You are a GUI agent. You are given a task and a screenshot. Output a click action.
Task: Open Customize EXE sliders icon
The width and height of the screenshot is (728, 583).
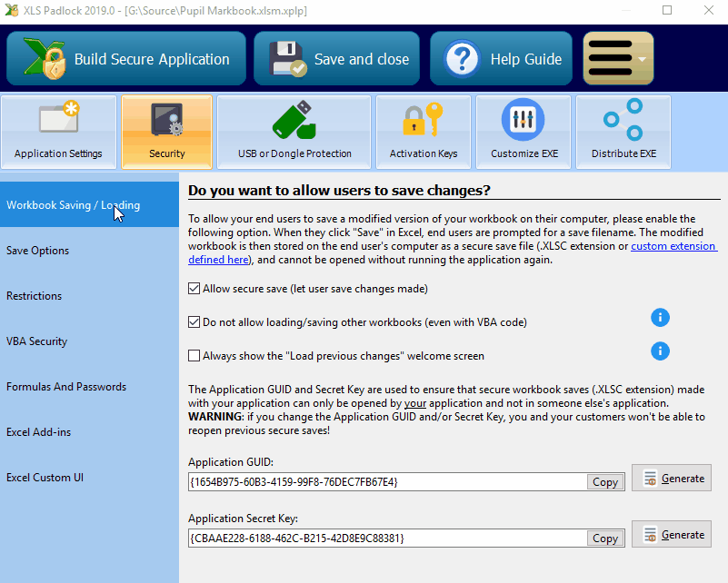click(524, 121)
